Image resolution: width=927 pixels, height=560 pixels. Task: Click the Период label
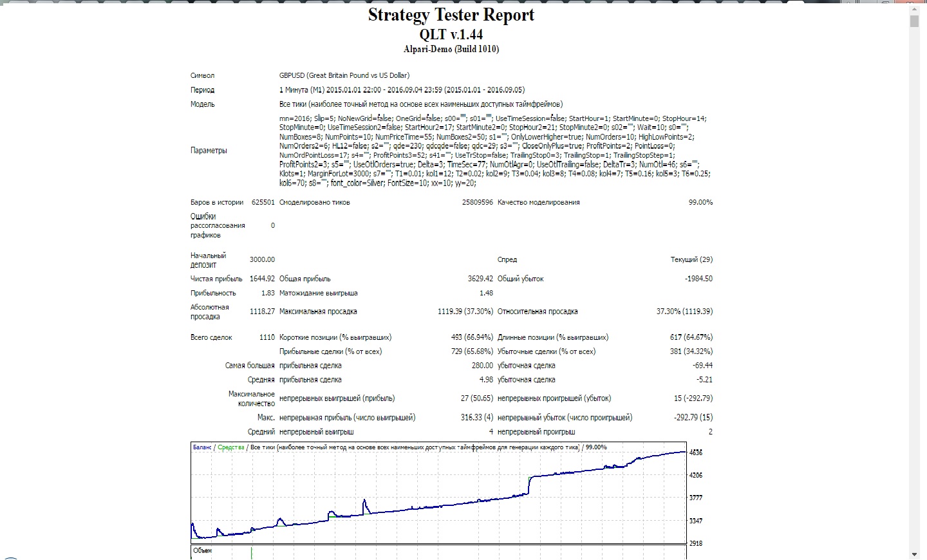202,90
